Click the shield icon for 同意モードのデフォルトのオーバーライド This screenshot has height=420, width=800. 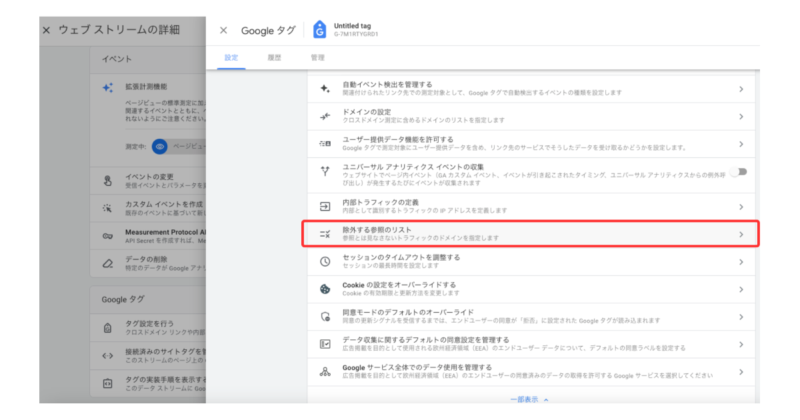pos(325,316)
